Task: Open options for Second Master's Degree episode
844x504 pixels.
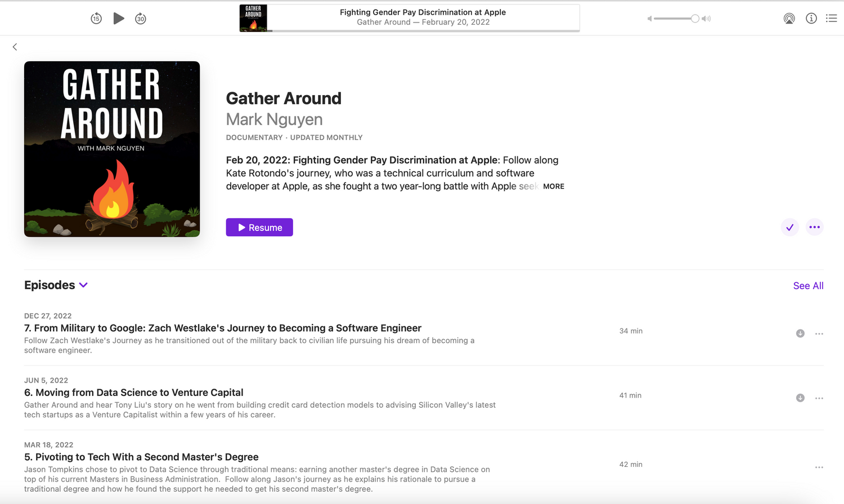Action: [x=819, y=467]
